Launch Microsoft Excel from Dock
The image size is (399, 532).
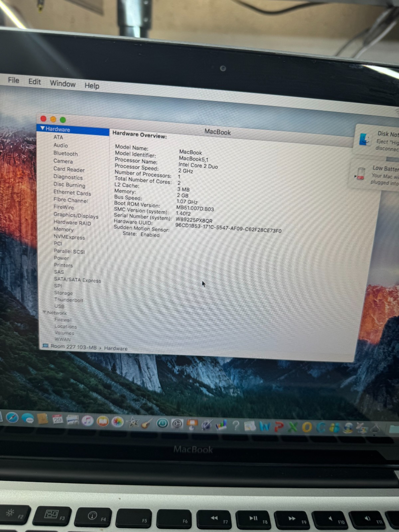[293, 427]
